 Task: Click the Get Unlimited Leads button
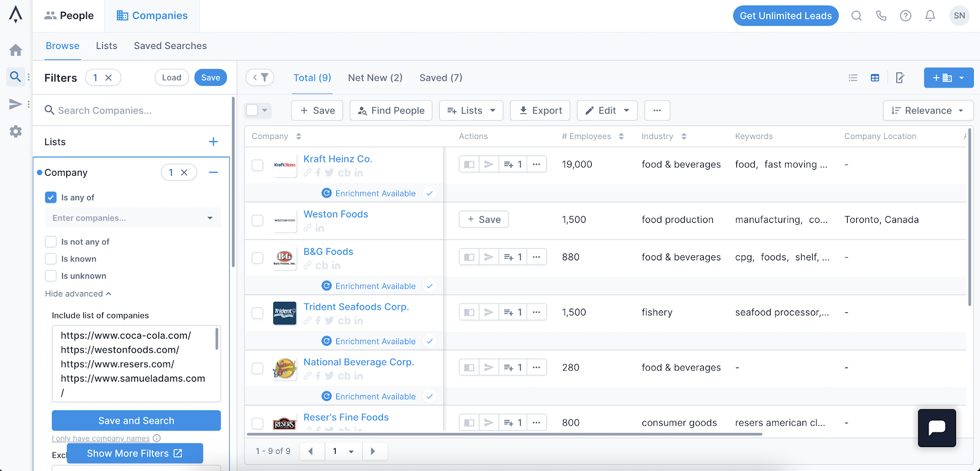(786, 16)
